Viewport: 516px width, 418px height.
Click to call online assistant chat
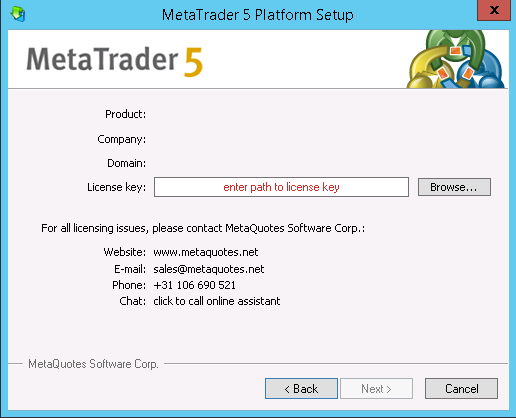(217, 301)
